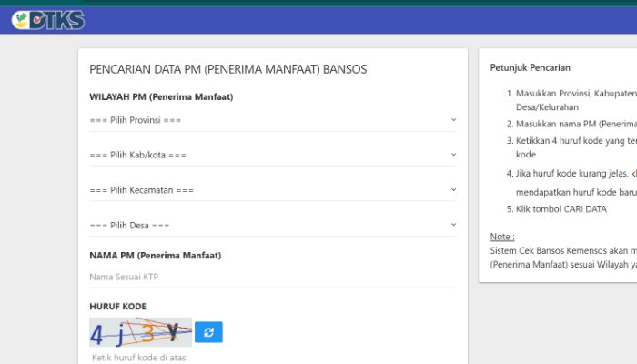Click the Petunjuk Pencarian heading
The height and width of the screenshot is (364, 637).
(x=531, y=68)
